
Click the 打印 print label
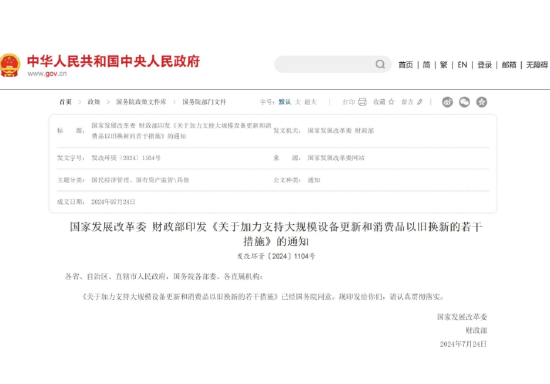point(349,102)
